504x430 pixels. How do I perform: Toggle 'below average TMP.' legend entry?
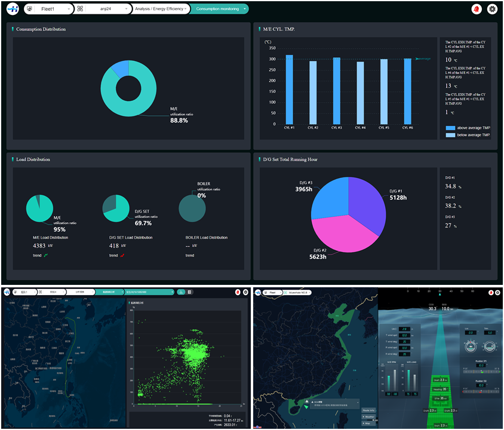[x=468, y=136]
